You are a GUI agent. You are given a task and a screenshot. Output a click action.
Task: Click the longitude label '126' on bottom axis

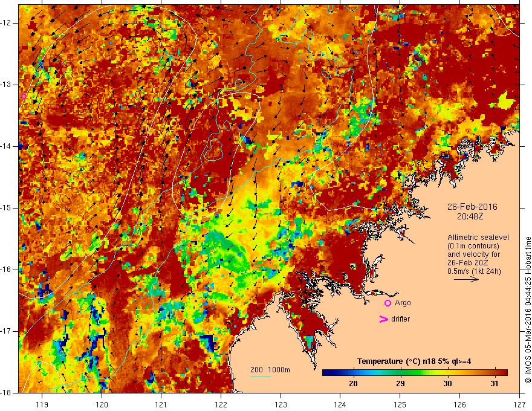(459, 404)
